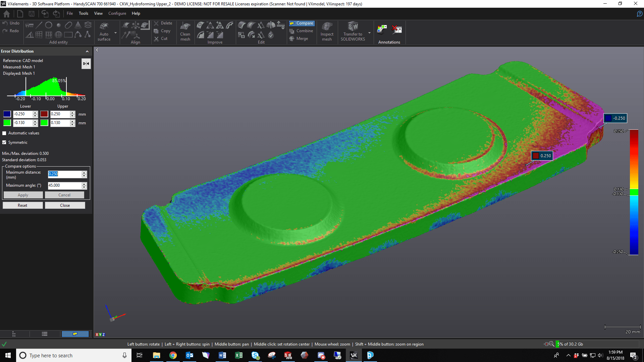Select the line entity tool
The height and width of the screenshot is (362, 644).
tap(39, 25)
